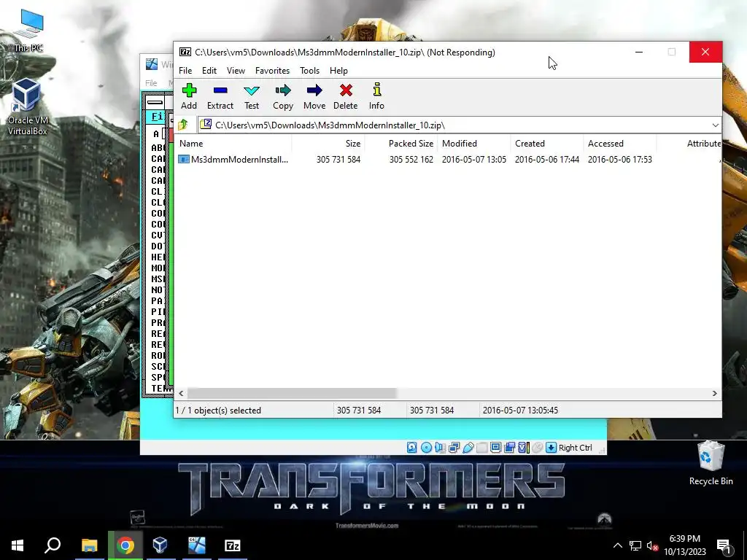Open the Help menu in 7-Zip

(338, 71)
